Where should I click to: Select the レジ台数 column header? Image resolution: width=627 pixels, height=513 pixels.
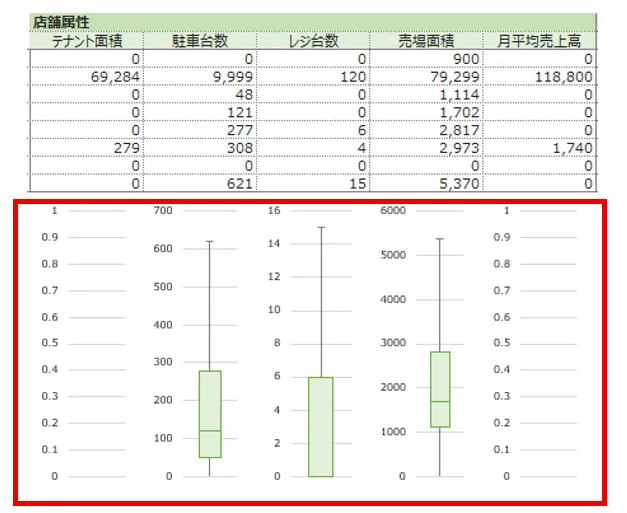coord(313,41)
